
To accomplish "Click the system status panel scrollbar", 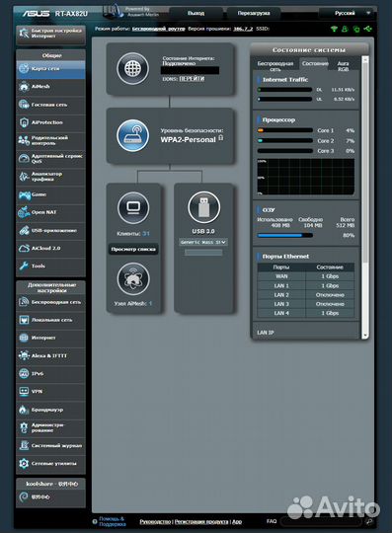I will [x=365, y=197].
